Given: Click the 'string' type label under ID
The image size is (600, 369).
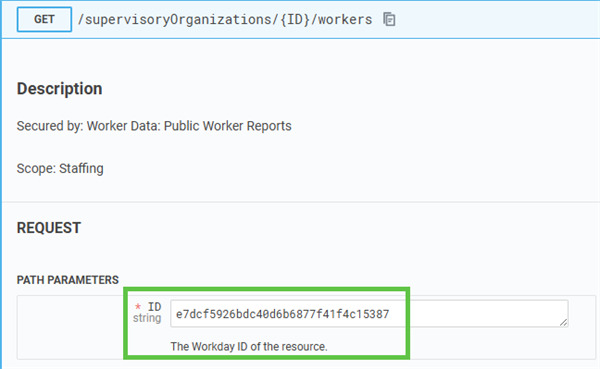Looking at the screenshot, I should pos(147,318).
